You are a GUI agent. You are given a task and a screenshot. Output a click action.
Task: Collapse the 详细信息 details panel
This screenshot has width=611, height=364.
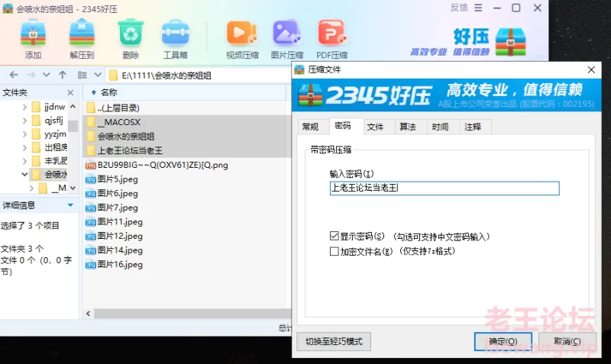[x=70, y=205]
